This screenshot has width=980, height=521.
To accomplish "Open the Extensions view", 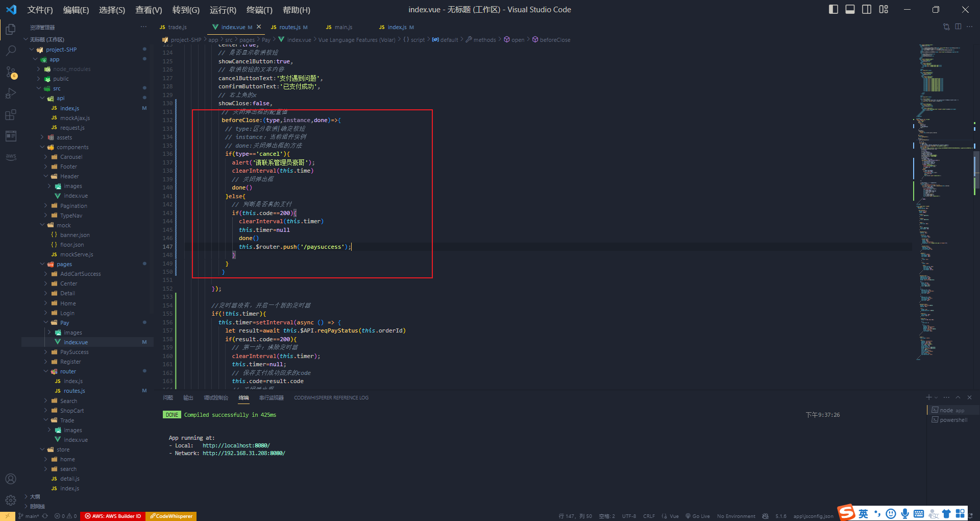I will (x=11, y=115).
